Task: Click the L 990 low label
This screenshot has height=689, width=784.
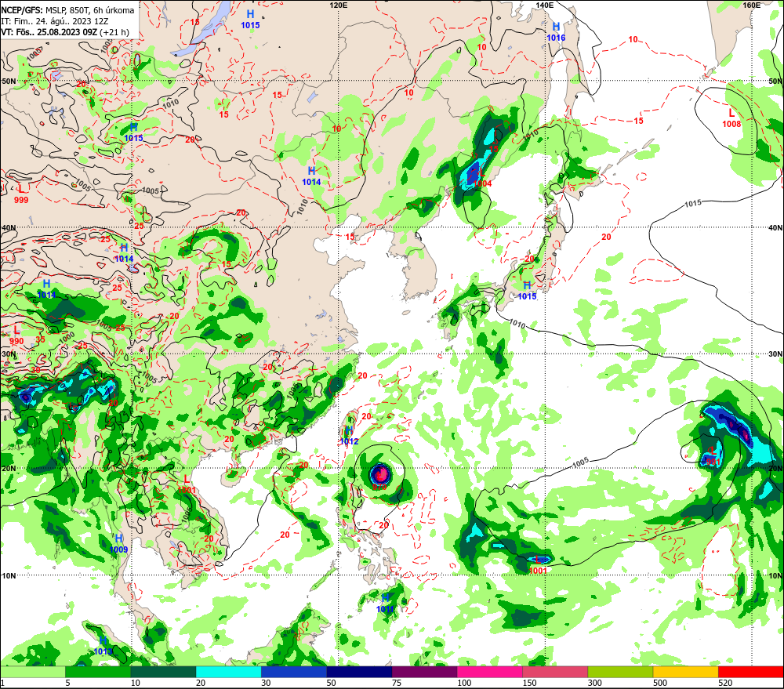Action: (16, 336)
